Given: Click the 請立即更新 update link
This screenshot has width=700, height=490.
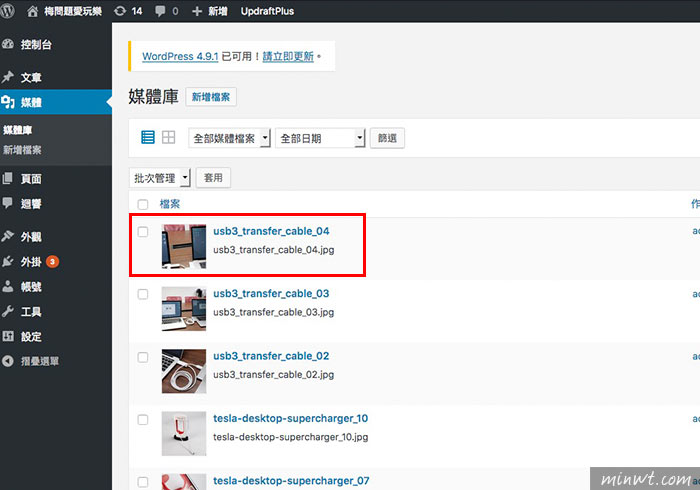Looking at the screenshot, I should click(288, 56).
